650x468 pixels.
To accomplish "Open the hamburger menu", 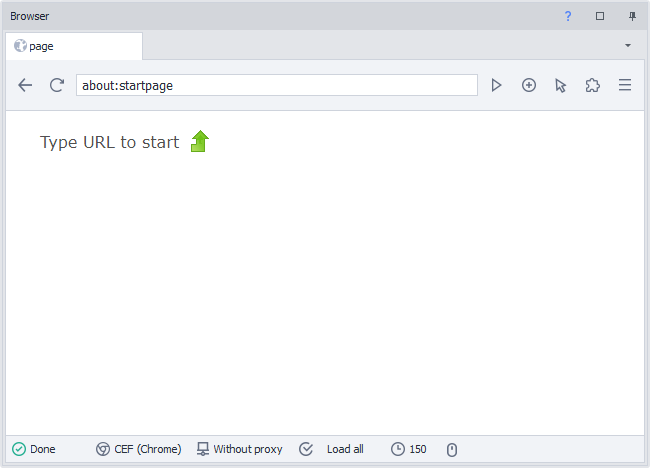I will pos(625,86).
